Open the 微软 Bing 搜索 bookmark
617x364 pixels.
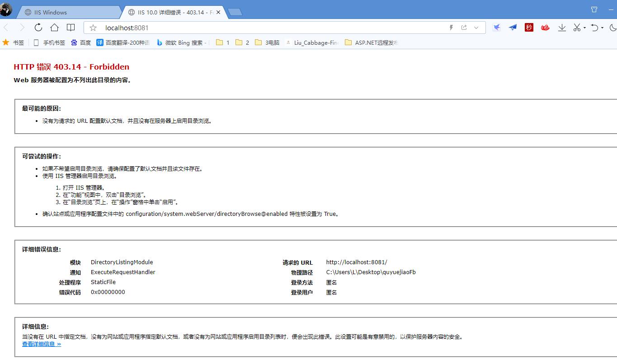click(x=183, y=42)
